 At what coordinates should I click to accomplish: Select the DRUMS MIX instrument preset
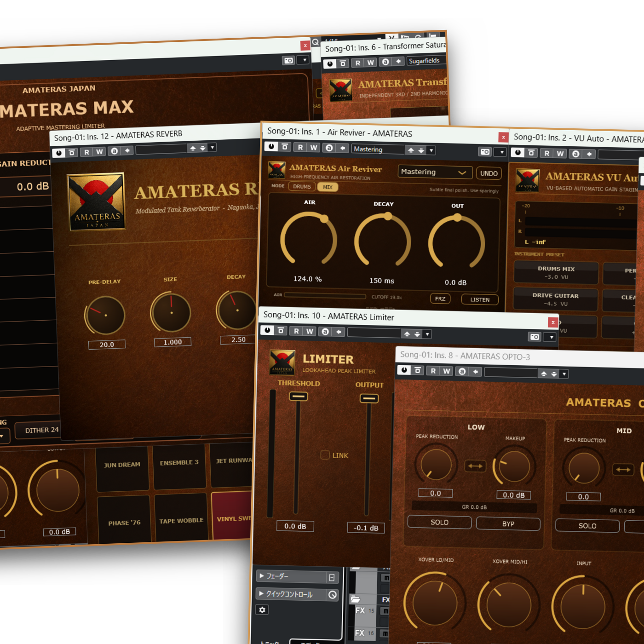click(x=556, y=272)
